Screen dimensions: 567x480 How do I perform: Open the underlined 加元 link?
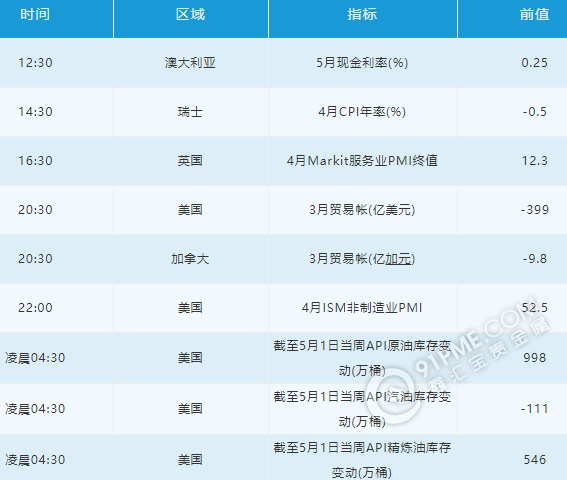[x=398, y=259]
